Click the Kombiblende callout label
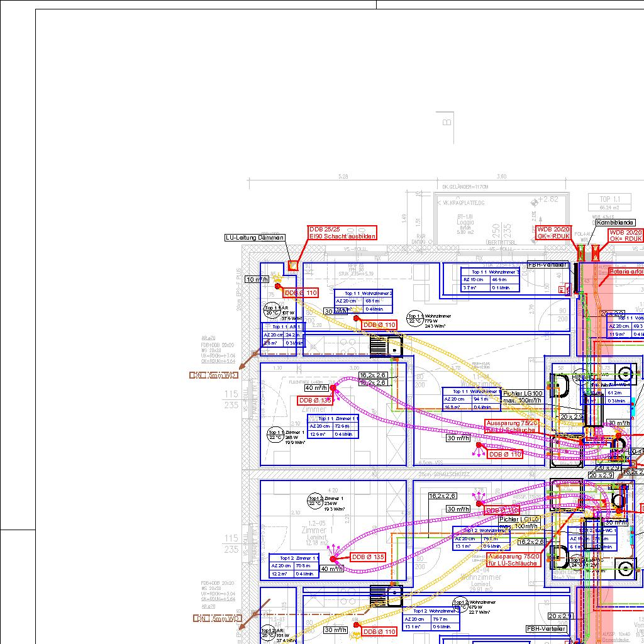 pyautogui.click(x=615, y=223)
